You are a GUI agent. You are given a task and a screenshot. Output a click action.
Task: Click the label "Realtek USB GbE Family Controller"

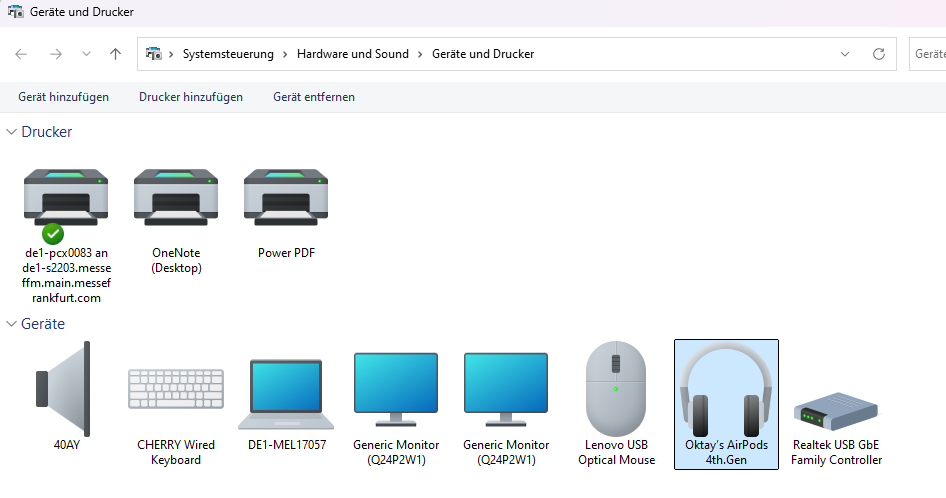click(836, 452)
